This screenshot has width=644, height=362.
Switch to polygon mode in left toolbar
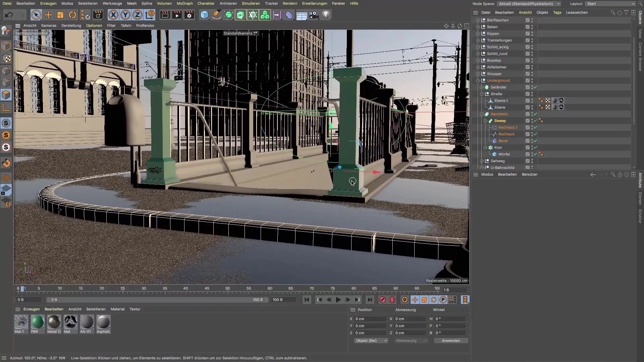coord(6,95)
